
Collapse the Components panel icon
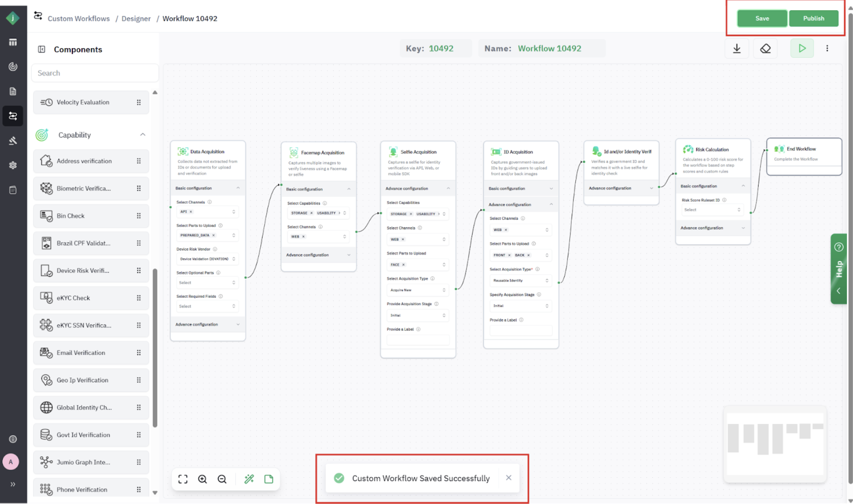[x=42, y=49]
